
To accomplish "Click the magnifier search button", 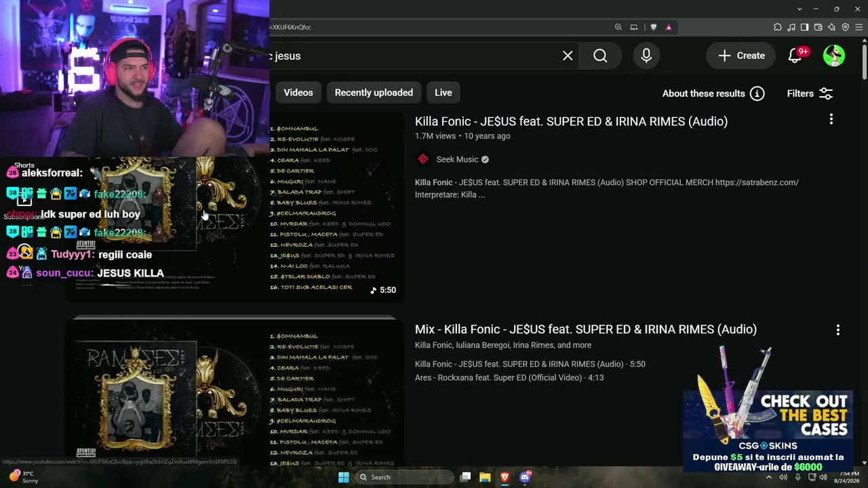I will point(600,56).
